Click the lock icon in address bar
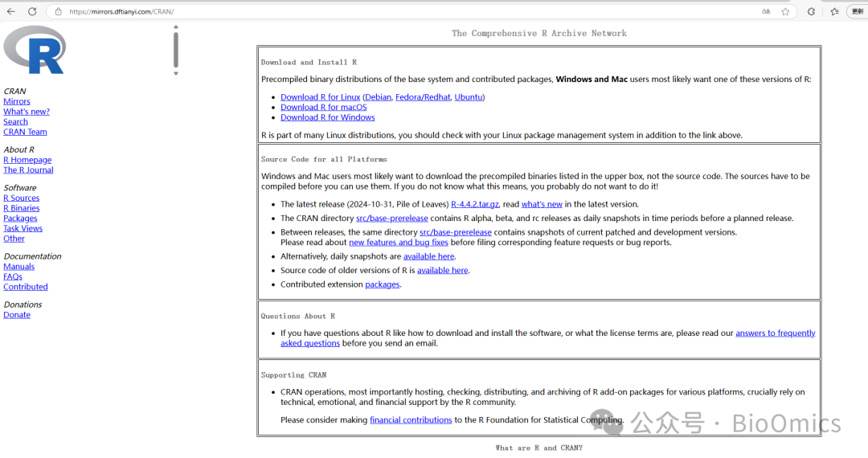 click(x=58, y=11)
